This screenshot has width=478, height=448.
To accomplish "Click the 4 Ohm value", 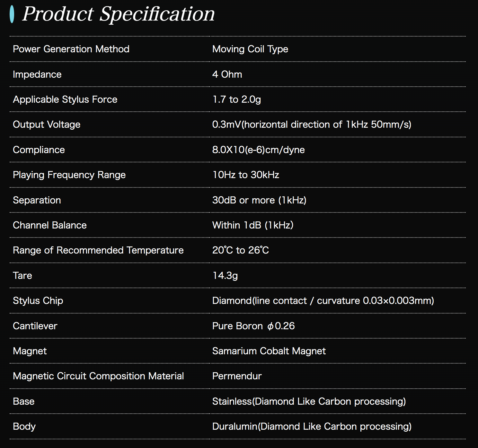I will tap(227, 74).
